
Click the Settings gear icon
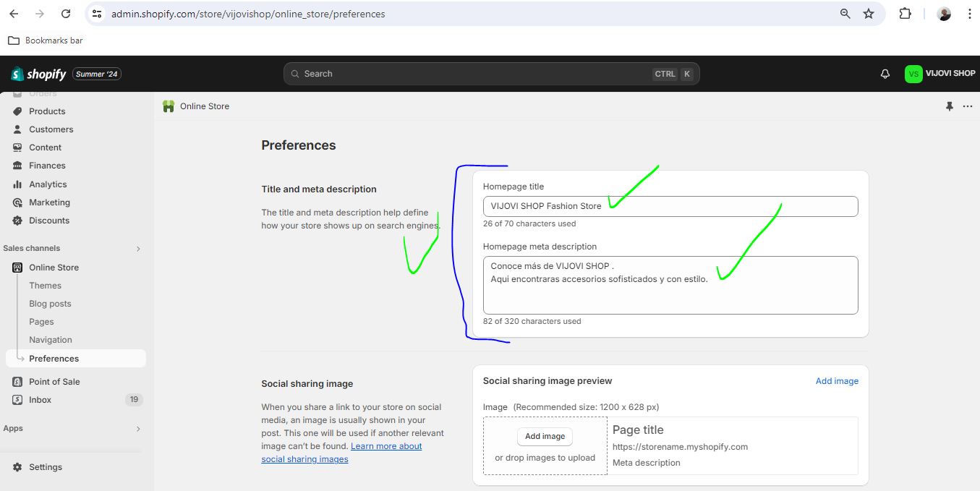(x=17, y=467)
